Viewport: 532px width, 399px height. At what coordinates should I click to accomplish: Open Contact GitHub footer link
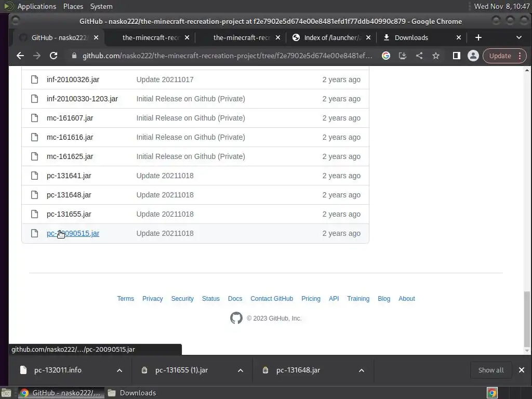pyautogui.click(x=272, y=299)
